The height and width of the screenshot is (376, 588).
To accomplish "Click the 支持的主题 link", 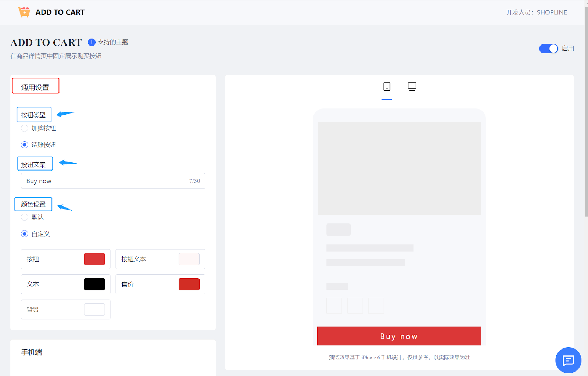I will pos(113,42).
